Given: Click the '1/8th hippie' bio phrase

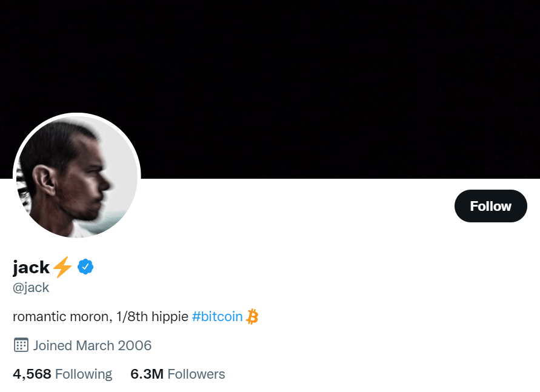Looking at the screenshot, I should 152,316.
